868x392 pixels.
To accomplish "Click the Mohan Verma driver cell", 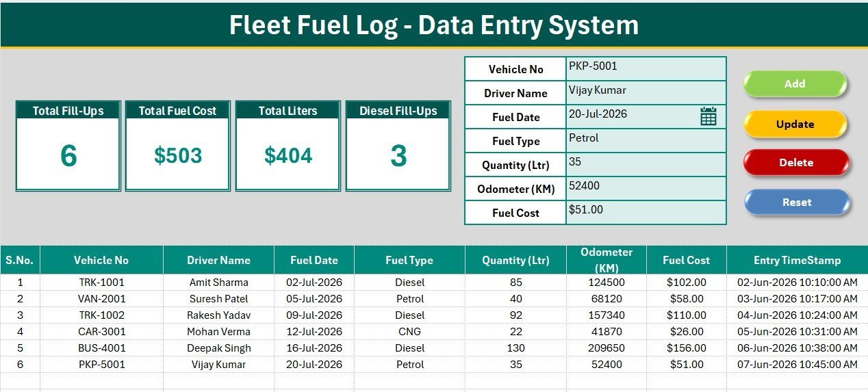I will 218,331.
